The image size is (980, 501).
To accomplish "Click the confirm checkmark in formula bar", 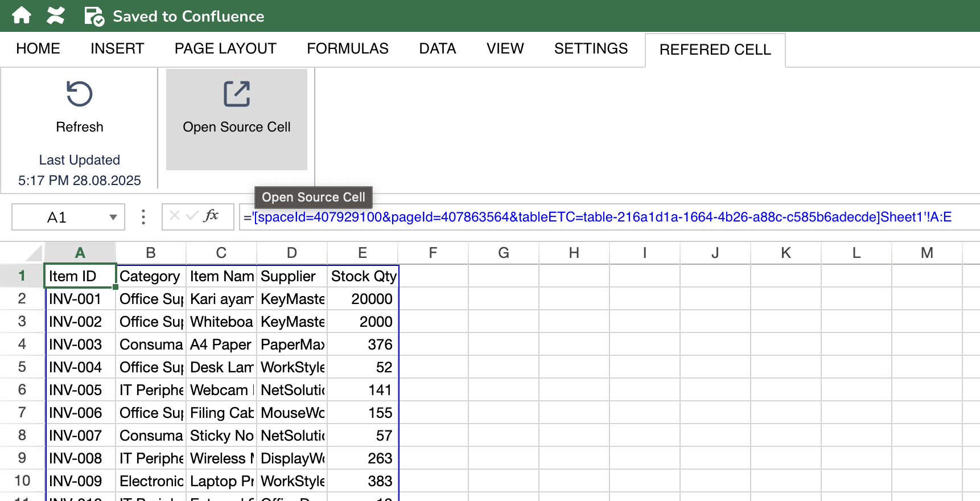I will pos(192,216).
